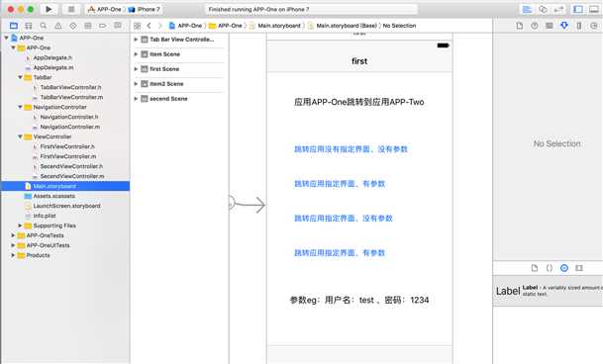Show the Size inspector
Viewport: 603px width, 364px height.
(x=579, y=26)
